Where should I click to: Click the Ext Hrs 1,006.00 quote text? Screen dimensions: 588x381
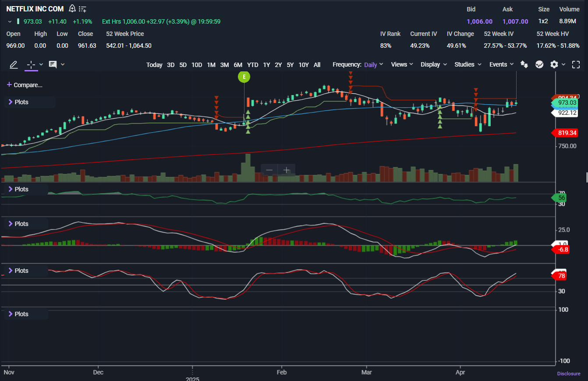[x=161, y=21]
